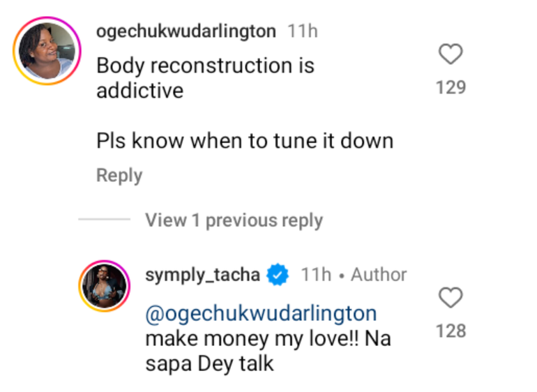Image resolution: width=537 pixels, height=392 pixels.
Task: Reply to the body reconstruction comment
Action: pos(119,176)
